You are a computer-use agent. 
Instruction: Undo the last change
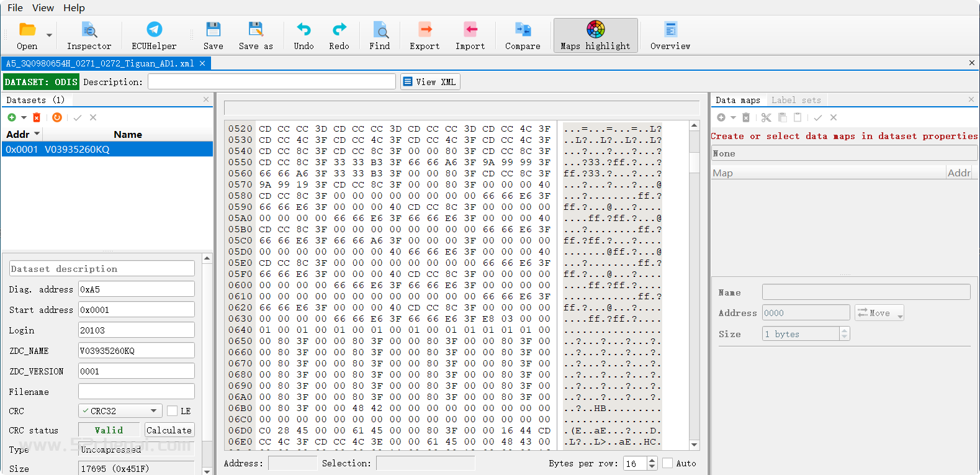[x=303, y=35]
